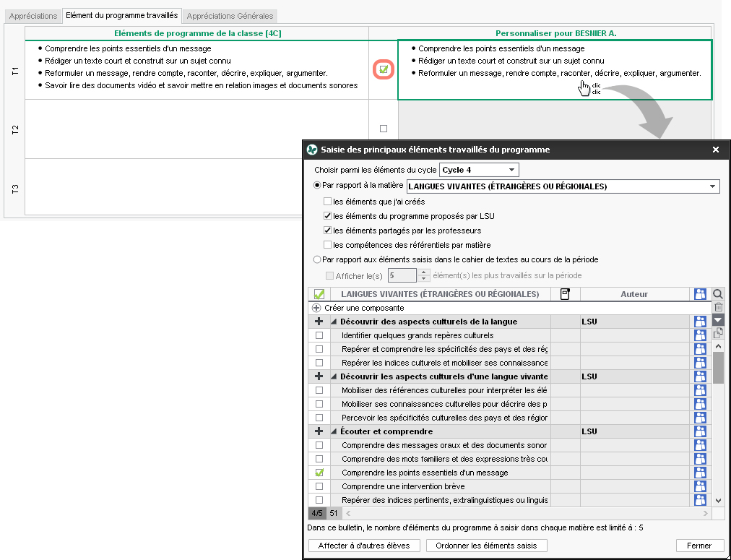Check the T2 personalization checkbox
731x560 pixels.
coord(384,128)
